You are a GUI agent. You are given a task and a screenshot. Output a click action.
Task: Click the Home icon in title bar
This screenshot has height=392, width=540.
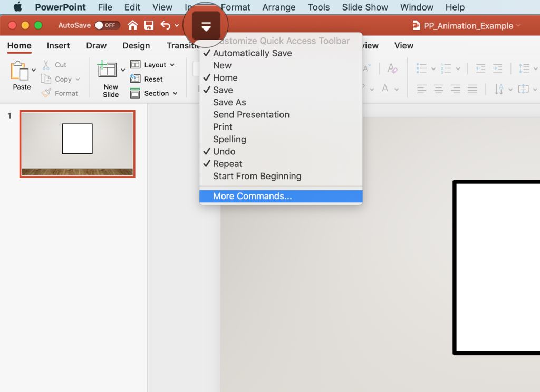132,25
